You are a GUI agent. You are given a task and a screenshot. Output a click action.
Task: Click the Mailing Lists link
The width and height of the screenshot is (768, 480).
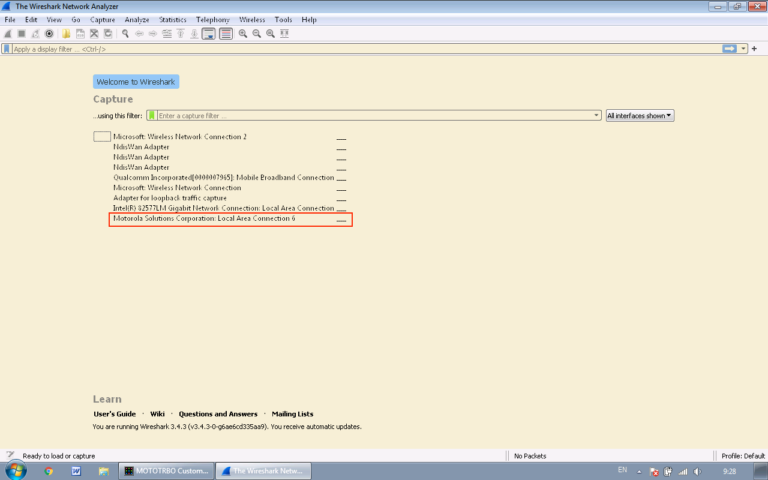[x=292, y=414]
